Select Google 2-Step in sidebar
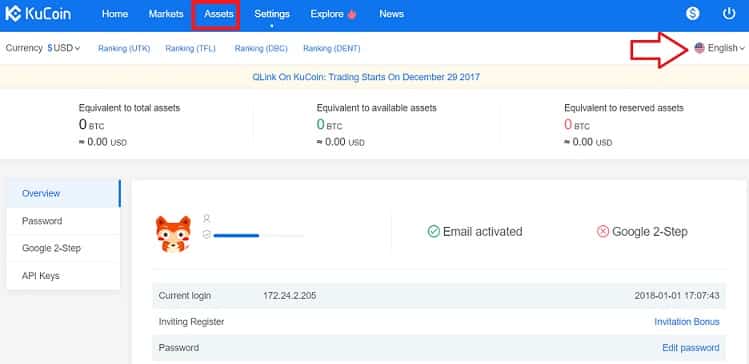Screen dimensions: 749x364 pyautogui.click(x=64, y=248)
